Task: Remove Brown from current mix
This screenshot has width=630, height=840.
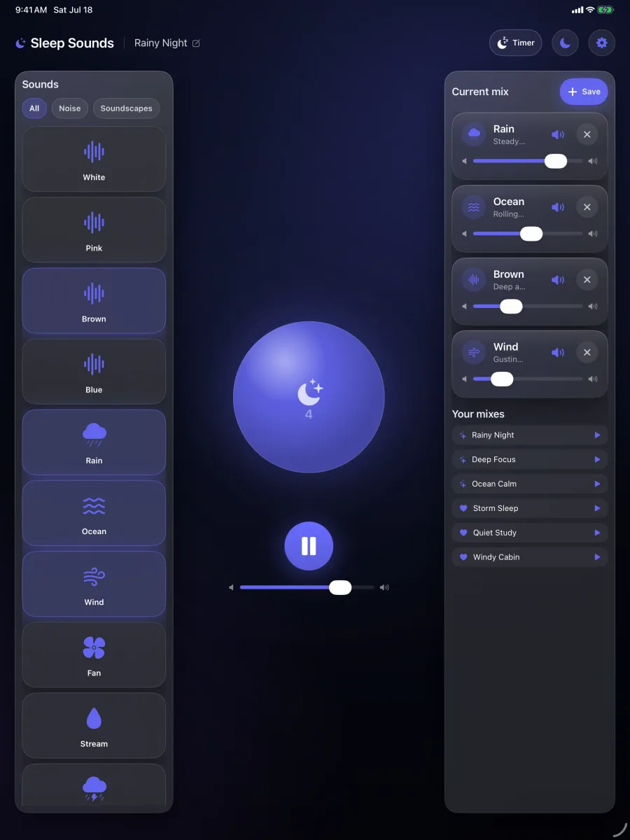Action: pyautogui.click(x=587, y=280)
